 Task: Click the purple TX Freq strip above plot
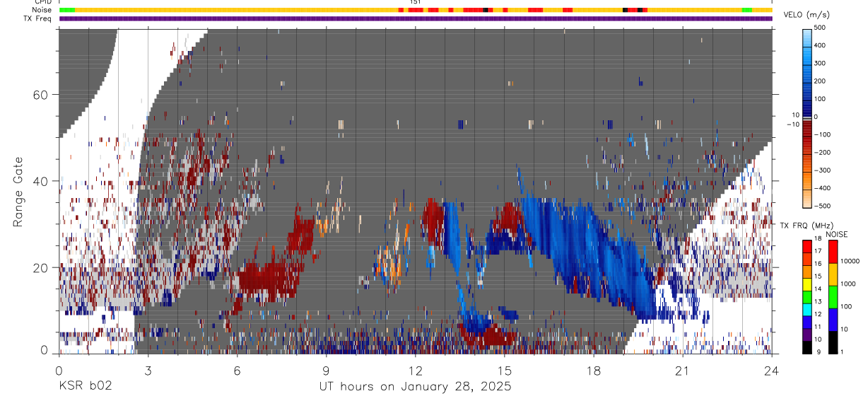(x=416, y=18)
